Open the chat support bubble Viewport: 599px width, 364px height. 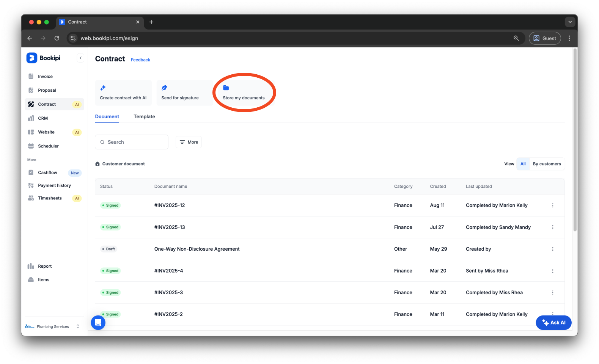coord(98,323)
